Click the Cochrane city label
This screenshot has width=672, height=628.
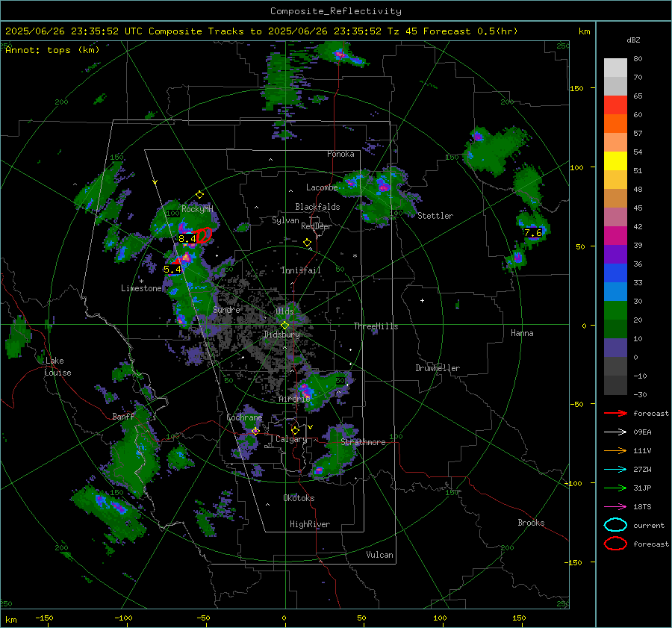(x=244, y=417)
